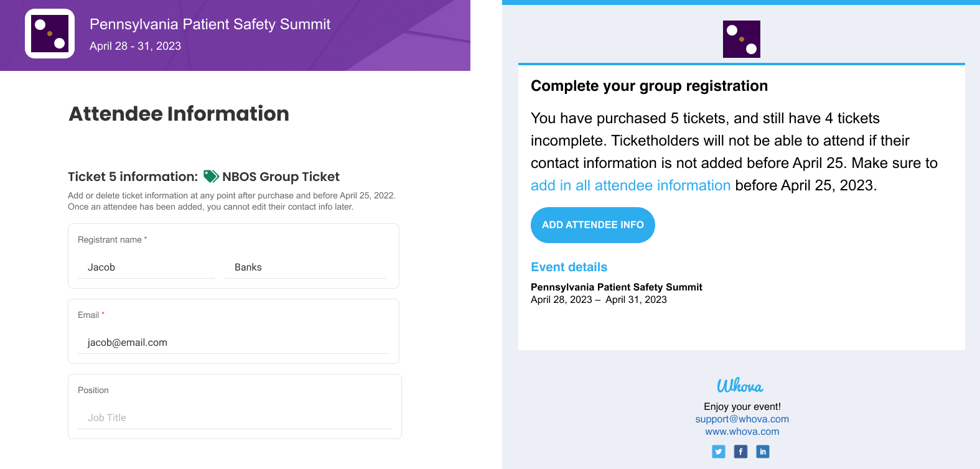The width and height of the screenshot is (980, 469).
Task: Click the Attendee Information heading
Action: coord(179,114)
